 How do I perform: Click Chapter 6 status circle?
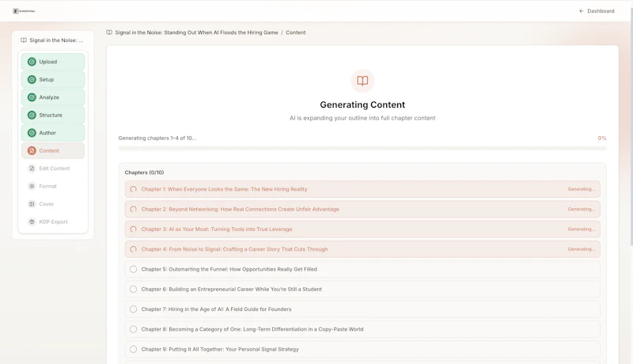[x=133, y=289]
